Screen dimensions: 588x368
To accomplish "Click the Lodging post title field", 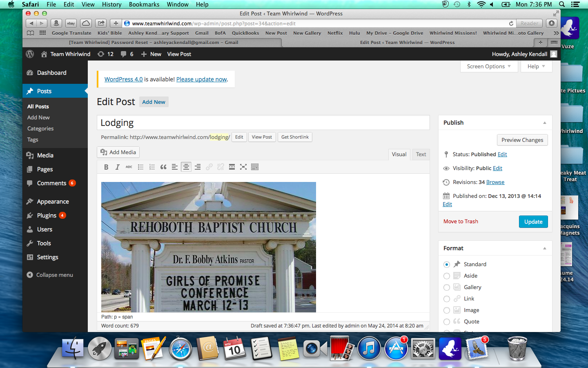I will (263, 123).
